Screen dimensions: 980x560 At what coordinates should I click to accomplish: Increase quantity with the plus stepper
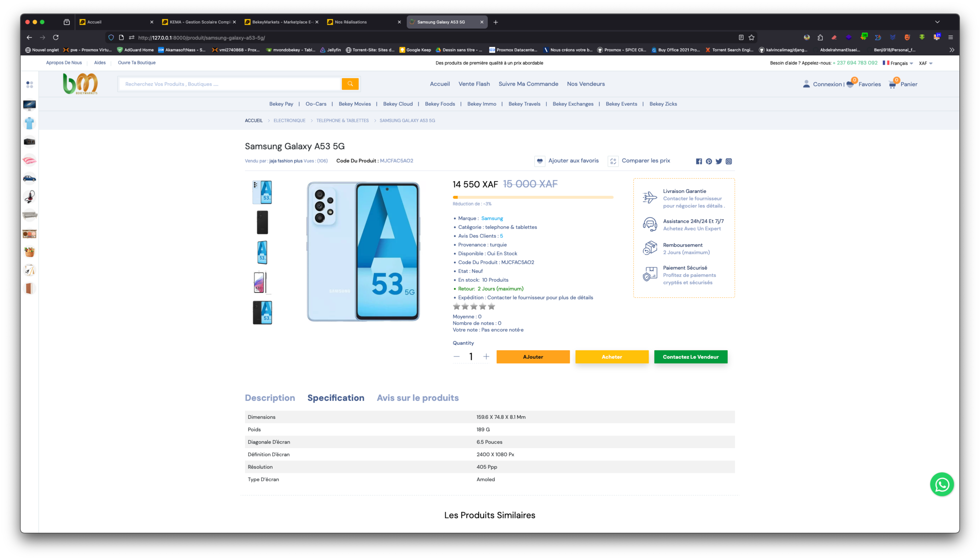click(x=486, y=356)
